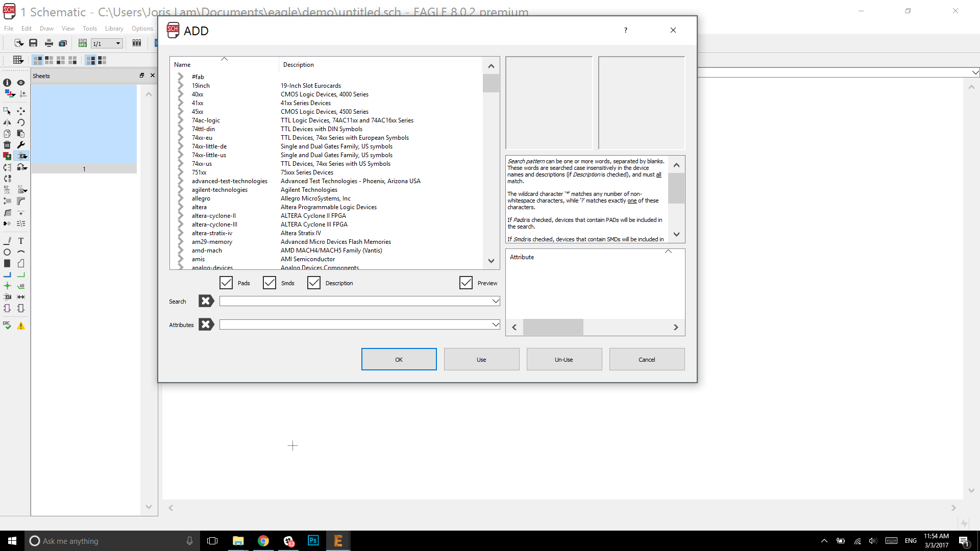Select the Delete trash can tool
This screenshot has height=551, width=980.
pyautogui.click(x=7, y=145)
